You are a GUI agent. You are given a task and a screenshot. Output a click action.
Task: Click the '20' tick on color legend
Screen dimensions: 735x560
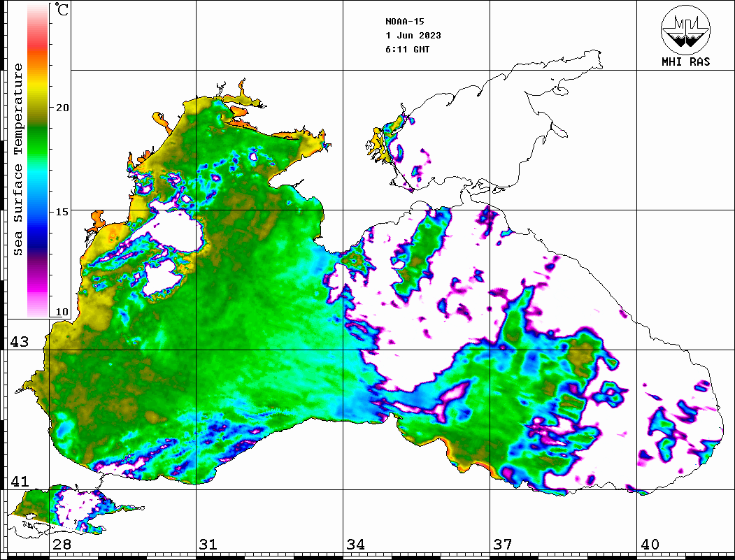click(x=62, y=108)
